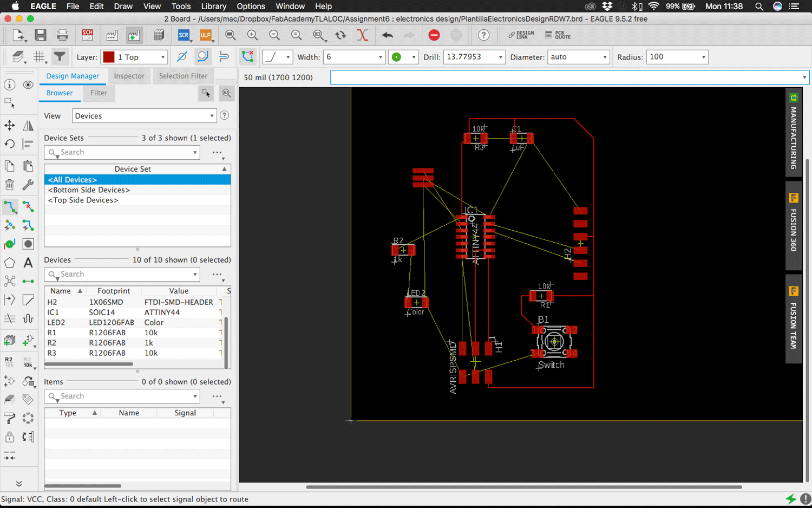812x508 pixels.
Task: Select the Move tool in left toolbar
Action: click(x=10, y=126)
